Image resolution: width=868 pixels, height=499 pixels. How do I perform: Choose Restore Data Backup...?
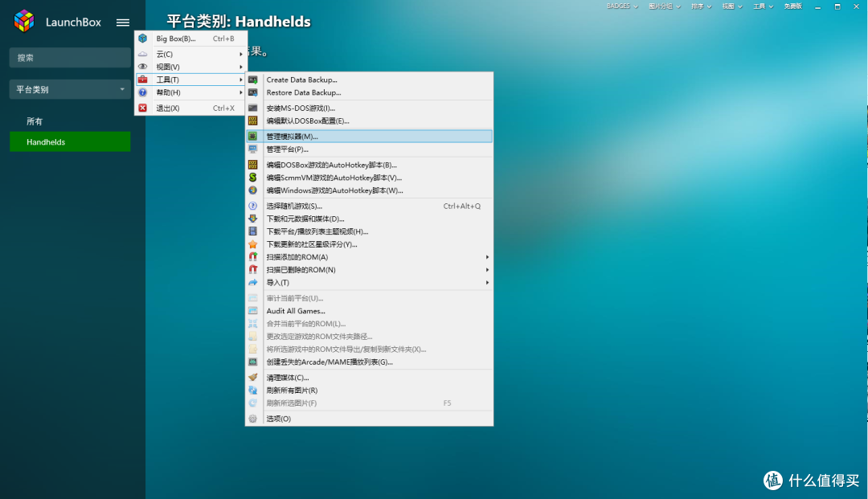click(369, 92)
